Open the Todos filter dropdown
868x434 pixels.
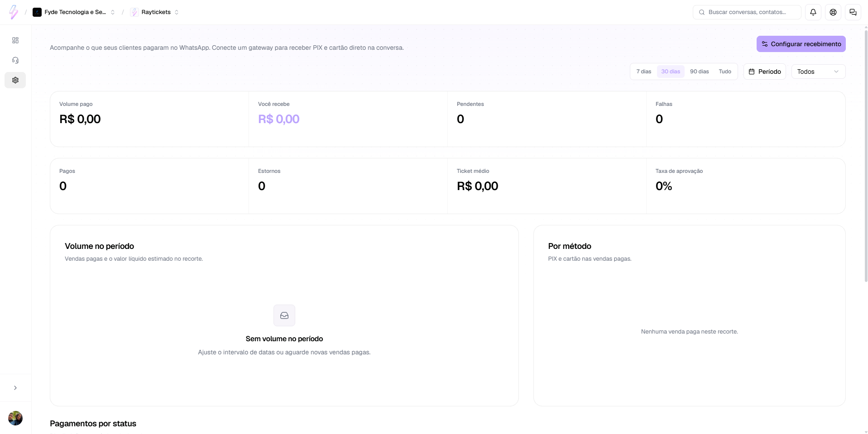point(818,72)
